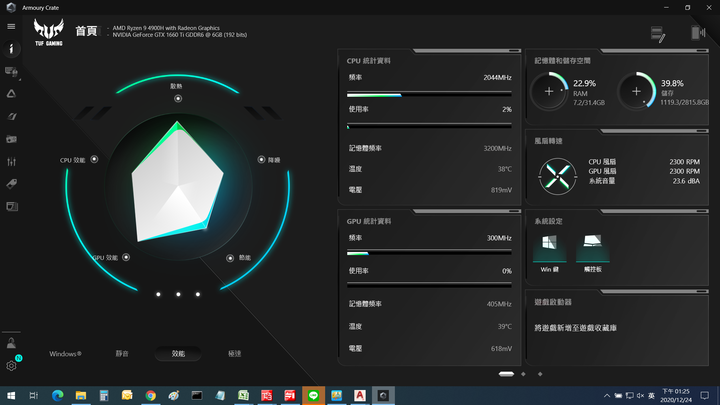The width and height of the screenshot is (720, 405).
Task: Select the 效能 performance mode
Action: (178, 354)
